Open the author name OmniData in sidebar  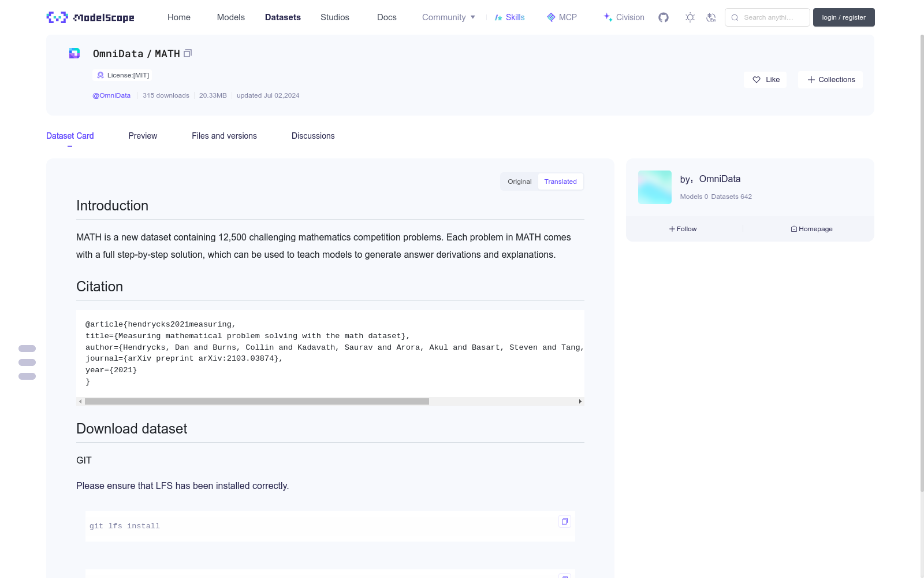click(x=720, y=179)
